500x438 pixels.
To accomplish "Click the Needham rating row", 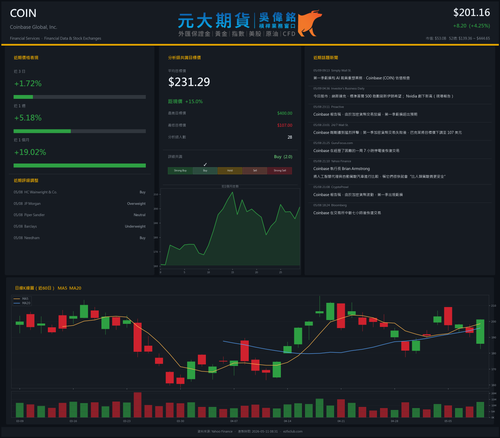I will (x=80, y=238).
